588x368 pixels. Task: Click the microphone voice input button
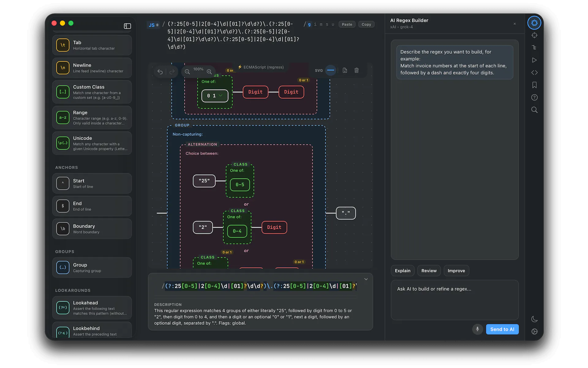coord(477,329)
